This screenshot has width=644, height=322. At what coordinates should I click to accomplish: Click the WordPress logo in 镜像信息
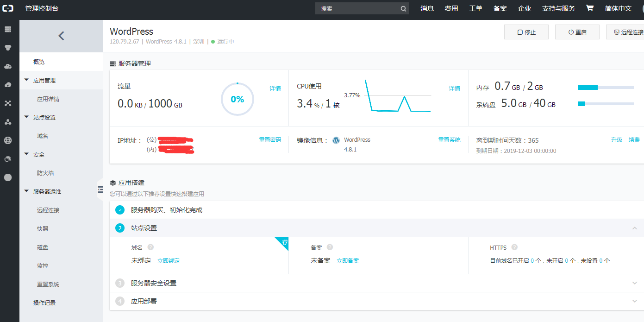[336, 140]
